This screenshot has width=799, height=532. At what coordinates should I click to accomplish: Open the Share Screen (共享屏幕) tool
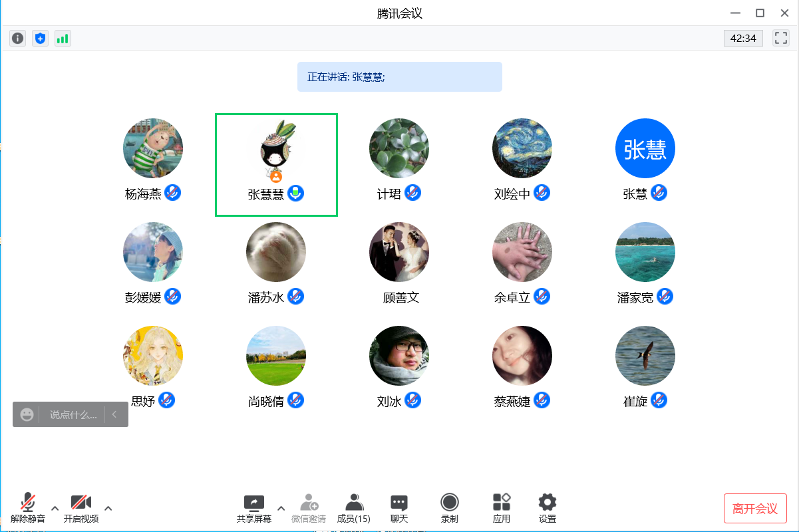pyautogui.click(x=254, y=509)
